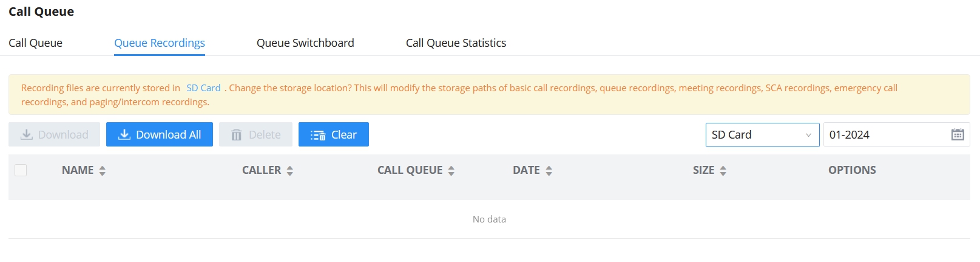Click the greyed-out Delete button

pyautogui.click(x=255, y=135)
